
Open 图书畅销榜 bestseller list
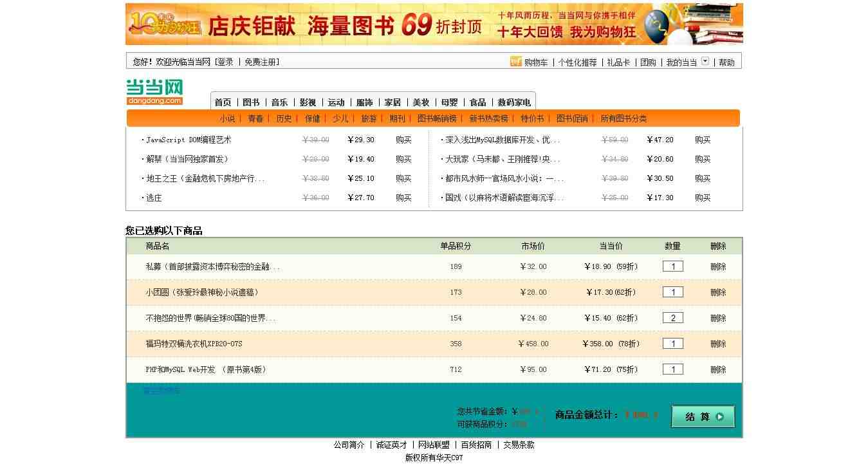click(437, 118)
